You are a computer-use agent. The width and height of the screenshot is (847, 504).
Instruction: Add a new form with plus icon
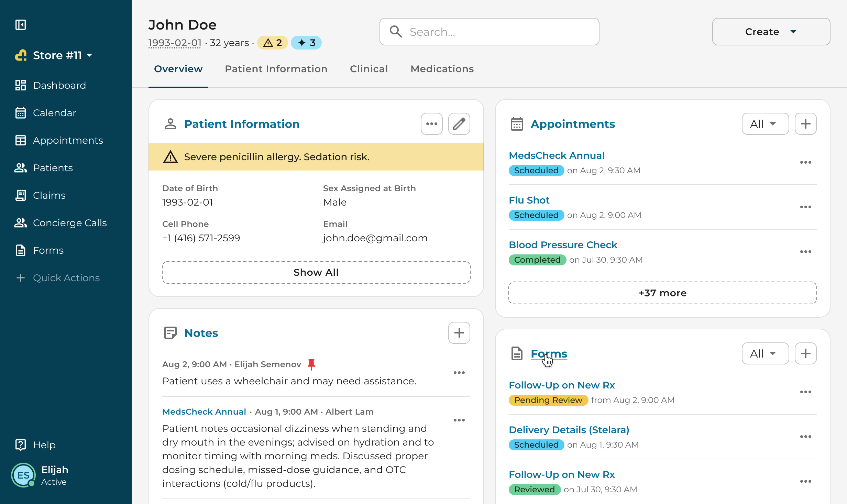(x=805, y=353)
